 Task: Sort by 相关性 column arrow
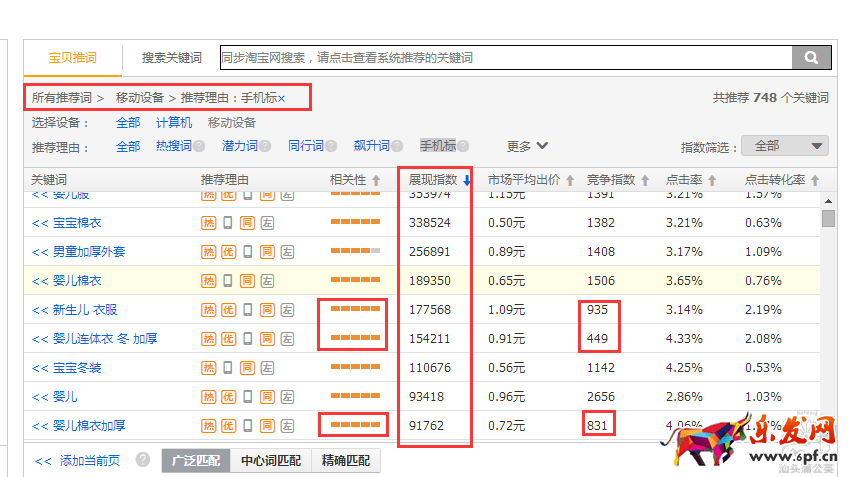(x=376, y=181)
